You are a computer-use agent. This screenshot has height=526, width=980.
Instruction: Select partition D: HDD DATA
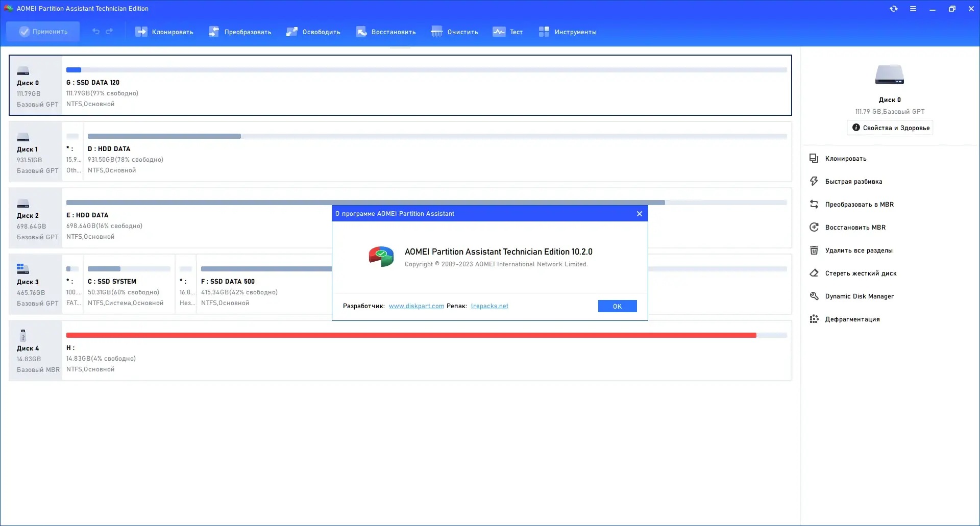pyautogui.click(x=437, y=152)
